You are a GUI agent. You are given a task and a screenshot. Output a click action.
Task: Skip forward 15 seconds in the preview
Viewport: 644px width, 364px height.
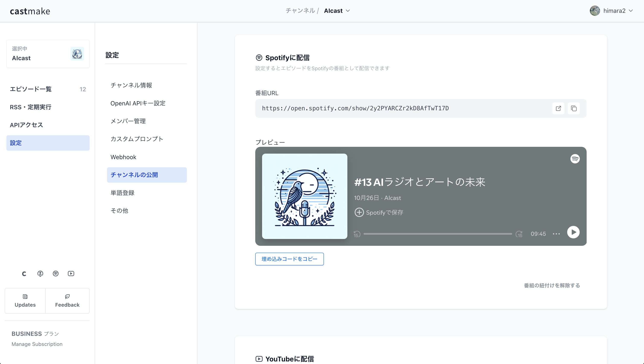pyautogui.click(x=519, y=234)
